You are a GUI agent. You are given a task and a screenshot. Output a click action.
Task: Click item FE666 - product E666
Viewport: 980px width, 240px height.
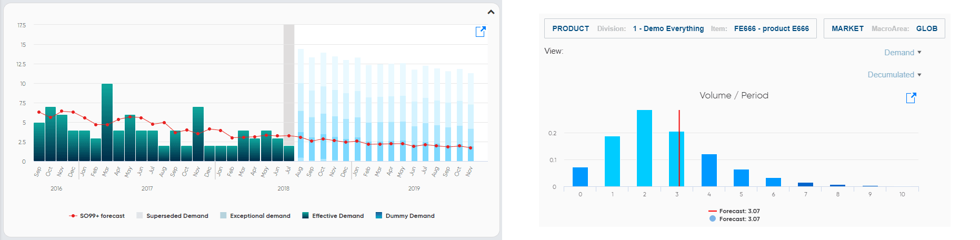[772, 28]
